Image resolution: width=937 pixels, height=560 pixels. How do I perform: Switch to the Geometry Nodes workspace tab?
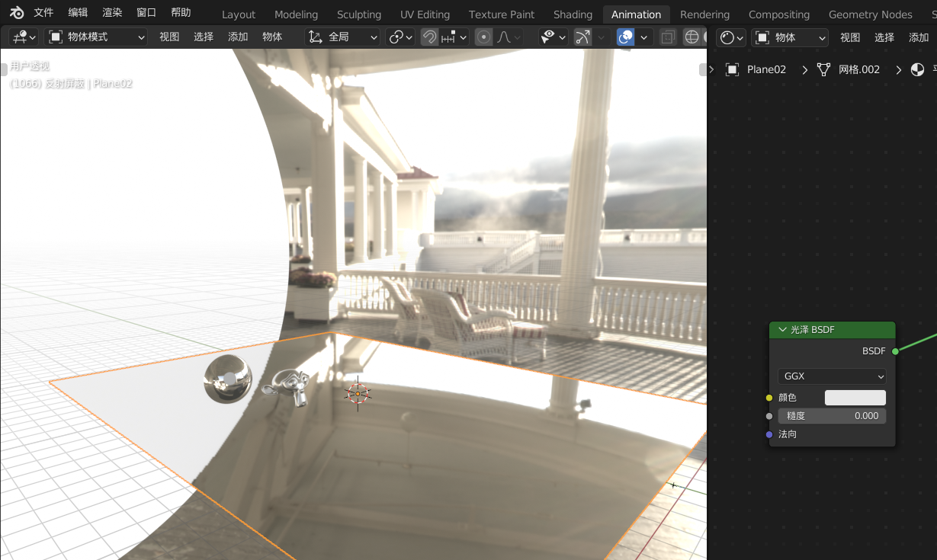click(870, 14)
